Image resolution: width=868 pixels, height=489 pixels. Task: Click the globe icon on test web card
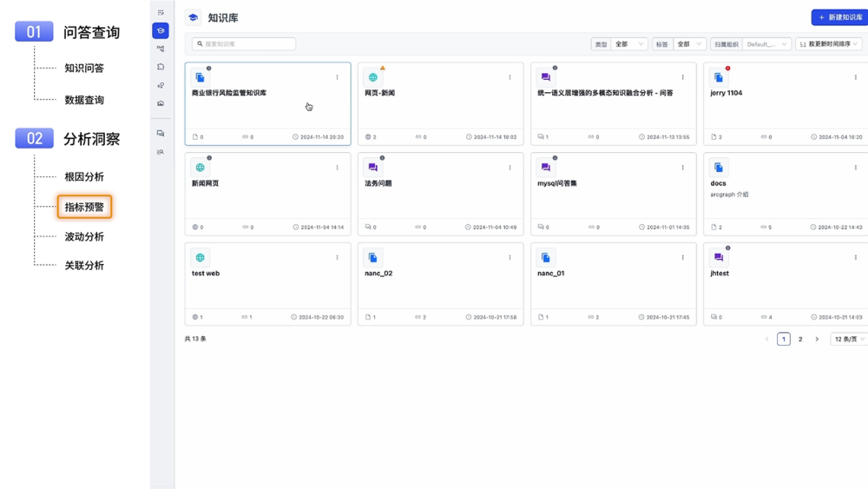201,258
